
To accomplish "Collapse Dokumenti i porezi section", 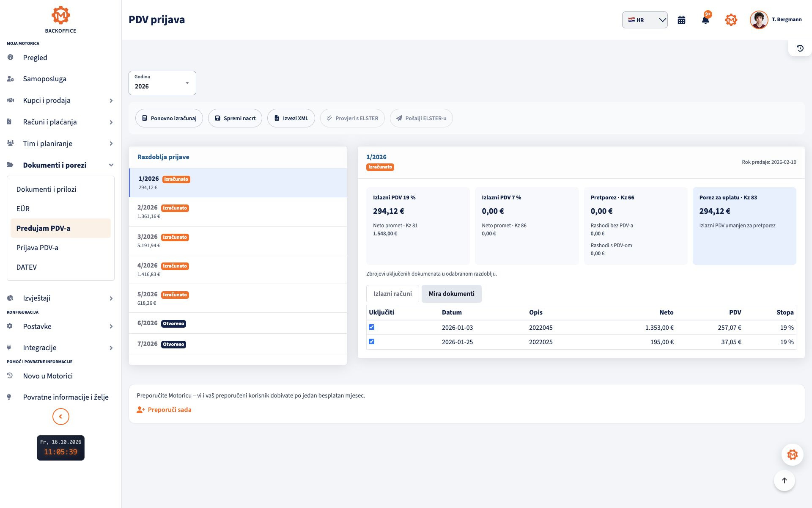I will (x=60, y=165).
